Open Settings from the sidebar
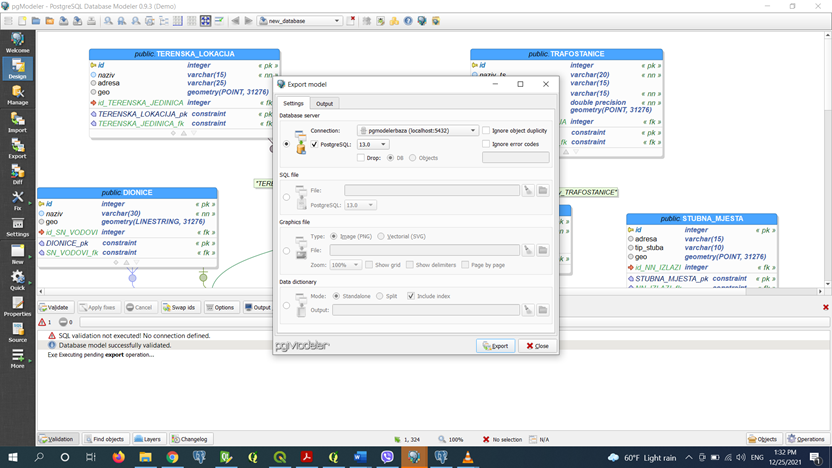The height and width of the screenshot is (468, 832). coord(18,227)
